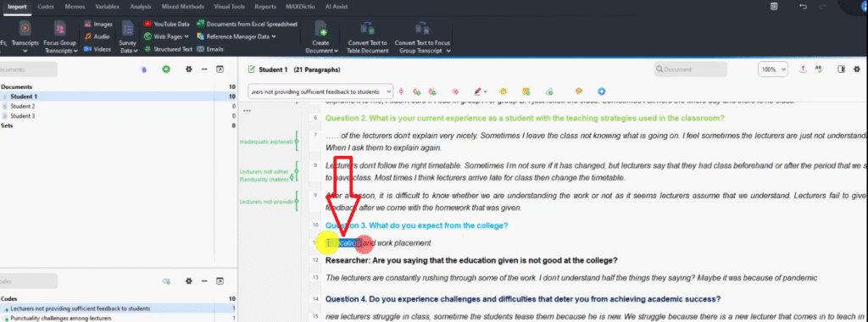Click the new code icon in Codes panel
Screen dimensions: 868x322
(x=165, y=281)
